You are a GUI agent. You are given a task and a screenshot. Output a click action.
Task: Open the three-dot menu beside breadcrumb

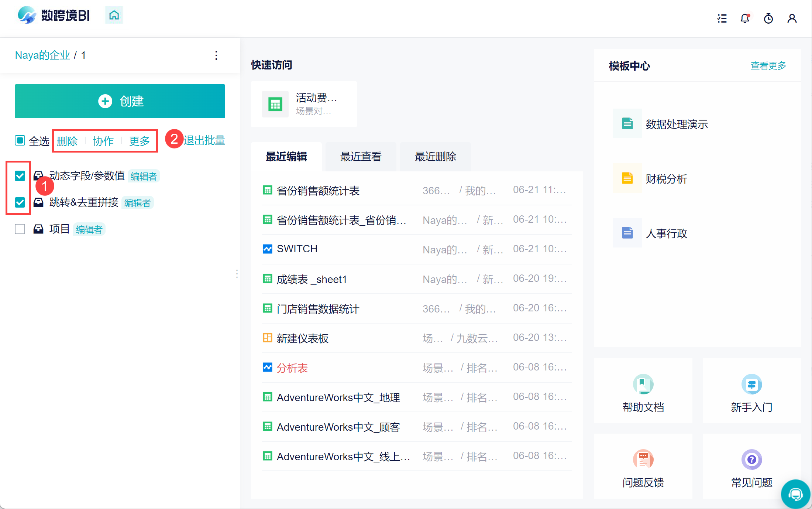pyautogui.click(x=216, y=55)
